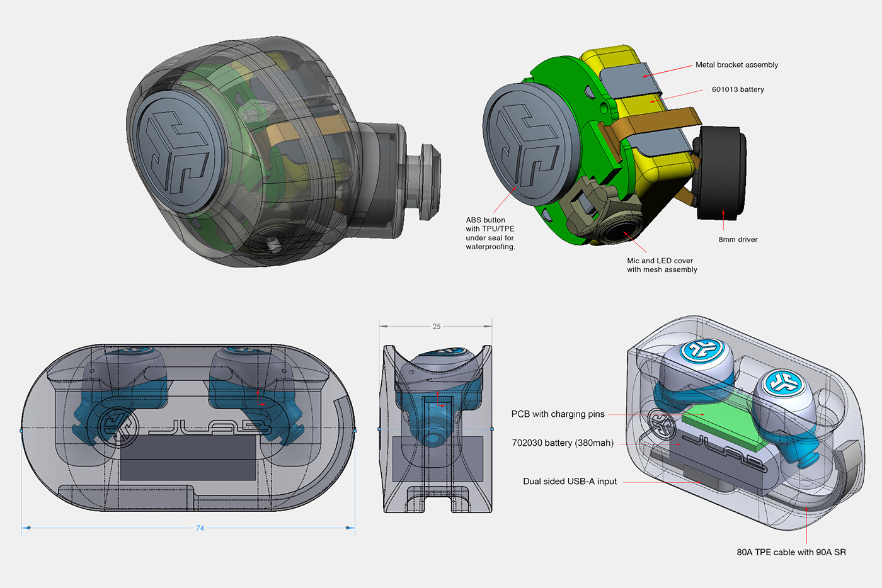Click the '8mm driver' label
The height and width of the screenshot is (588, 882).
pyautogui.click(x=738, y=239)
